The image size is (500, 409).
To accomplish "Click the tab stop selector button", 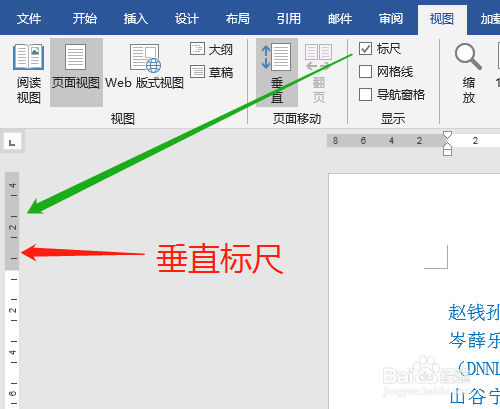I will (x=12, y=141).
